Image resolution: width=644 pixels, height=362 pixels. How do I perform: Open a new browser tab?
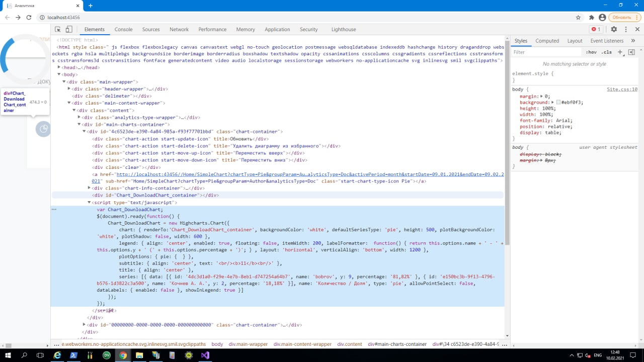click(91, 6)
